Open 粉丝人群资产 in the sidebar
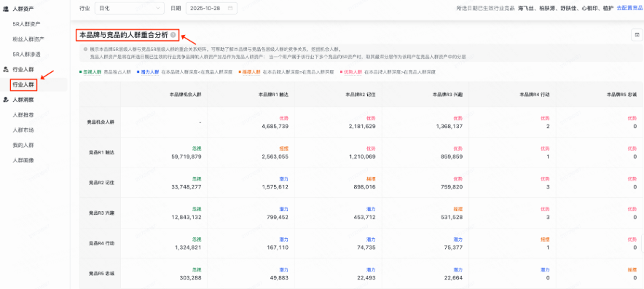 (28, 39)
